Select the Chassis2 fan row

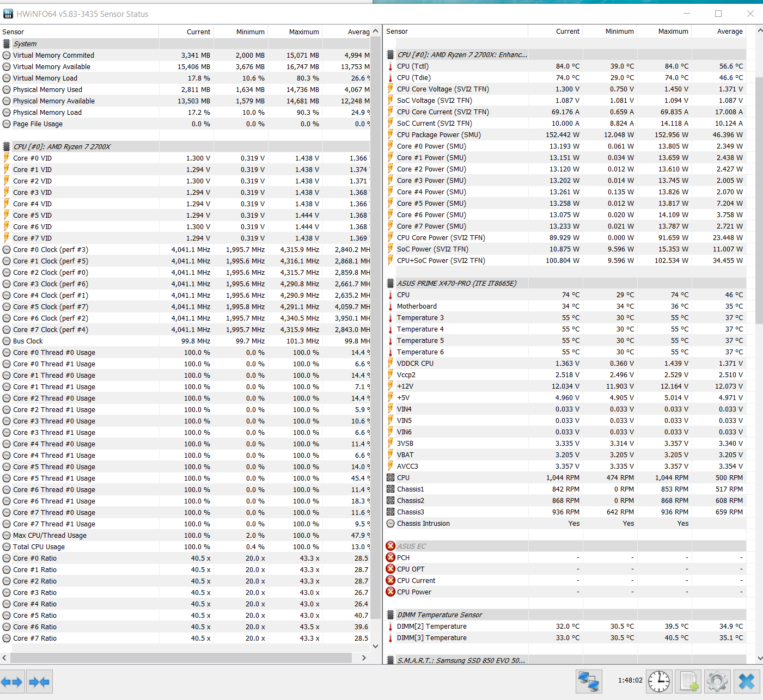565,500
